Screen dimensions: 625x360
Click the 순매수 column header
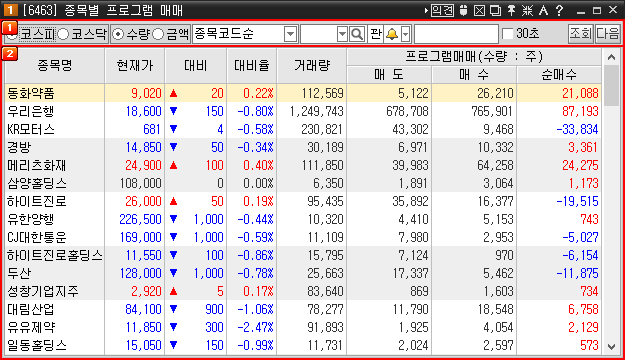[x=559, y=75]
